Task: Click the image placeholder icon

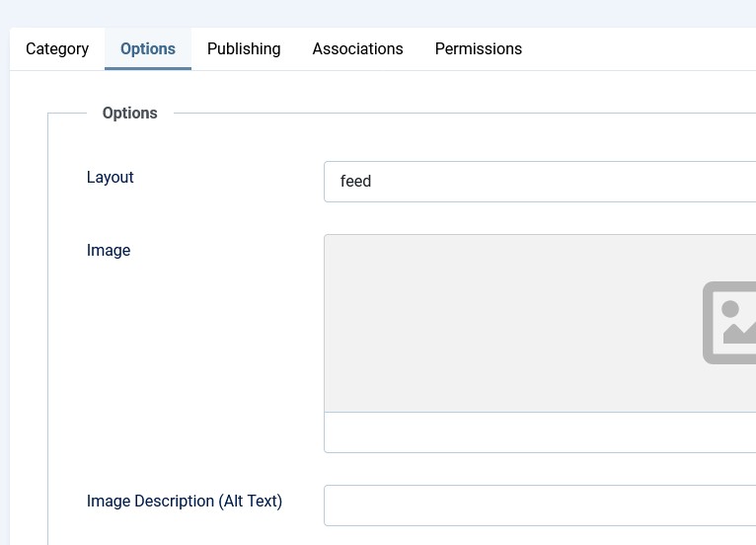Action: (x=730, y=323)
